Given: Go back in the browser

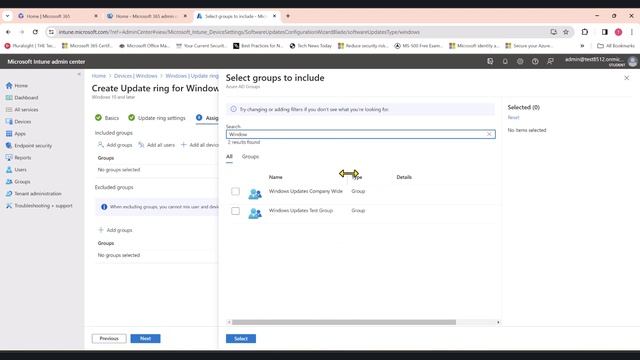Looking at the screenshot, I should [8, 32].
